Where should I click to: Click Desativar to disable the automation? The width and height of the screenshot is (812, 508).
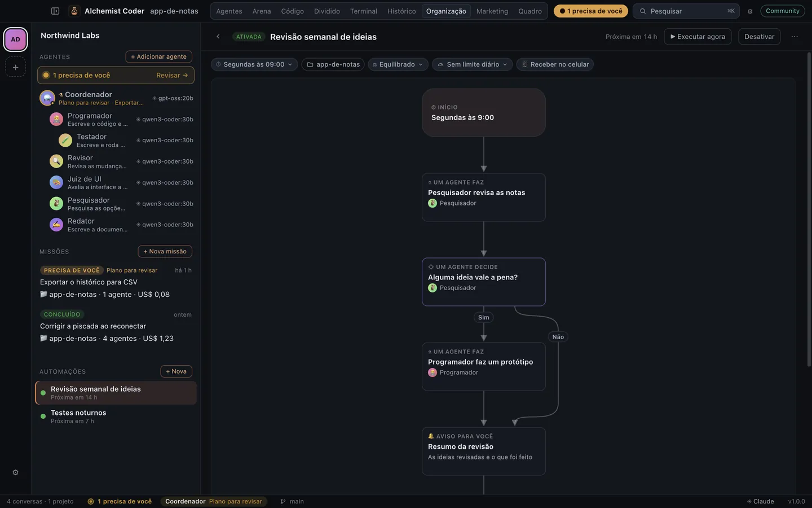tap(759, 37)
